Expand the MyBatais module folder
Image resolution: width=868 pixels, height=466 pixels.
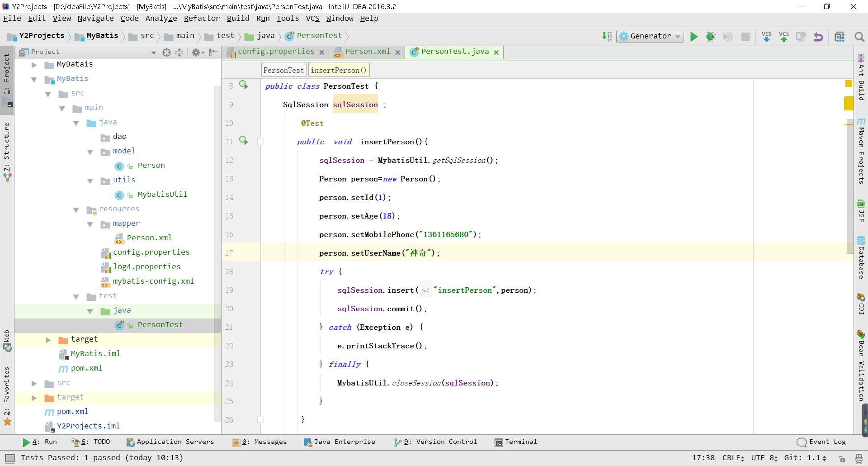34,65
